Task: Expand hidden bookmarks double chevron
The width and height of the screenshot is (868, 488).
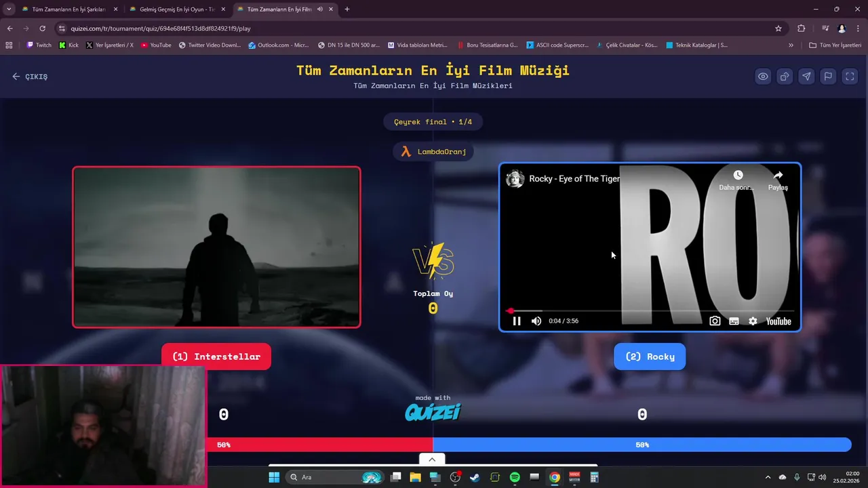Action: click(x=791, y=45)
